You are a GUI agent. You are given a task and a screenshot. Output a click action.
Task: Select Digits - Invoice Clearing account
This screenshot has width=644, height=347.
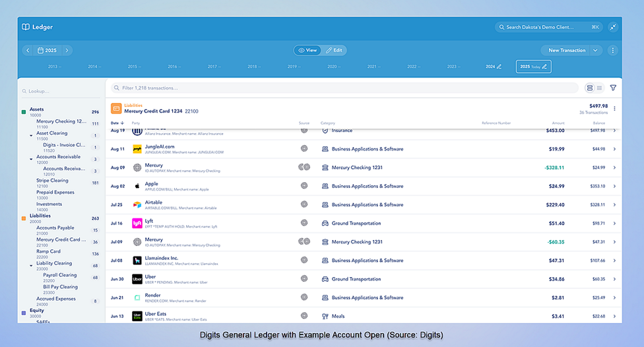click(x=64, y=145)
